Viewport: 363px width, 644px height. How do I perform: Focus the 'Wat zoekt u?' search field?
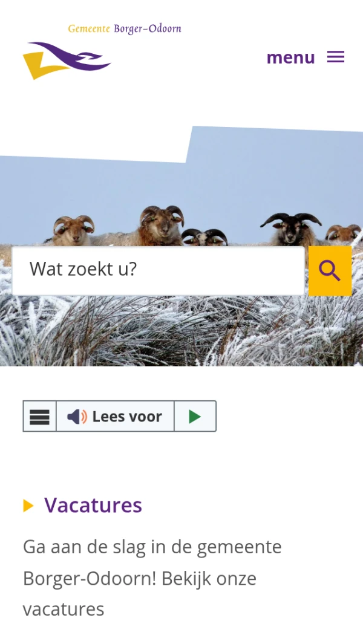159,271
